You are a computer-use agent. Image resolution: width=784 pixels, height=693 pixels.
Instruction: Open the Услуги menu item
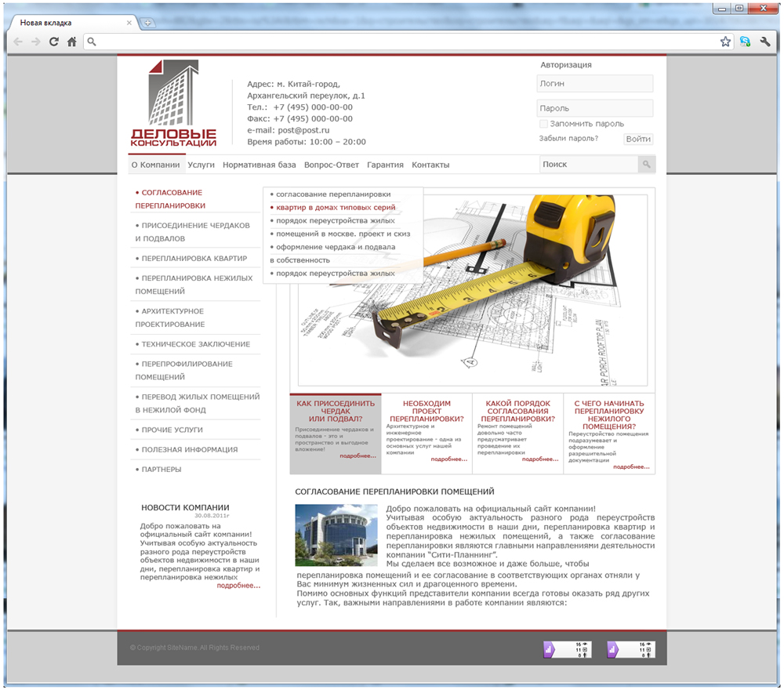point(201,165)
